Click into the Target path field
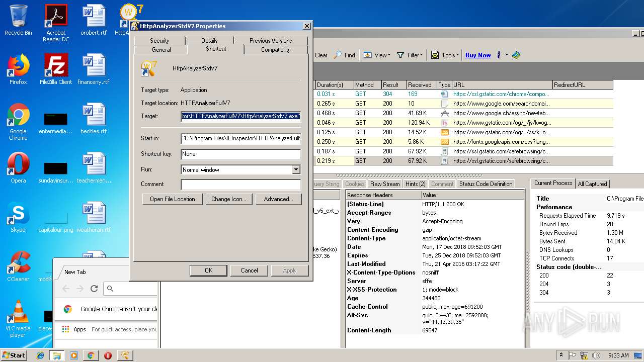Screen dimensions: 644x362 240,116
